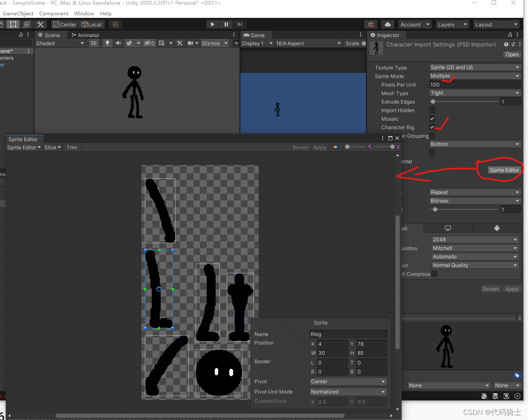Disable the Character Rig checkbox

pyautogui.click(x=432, y=127)
